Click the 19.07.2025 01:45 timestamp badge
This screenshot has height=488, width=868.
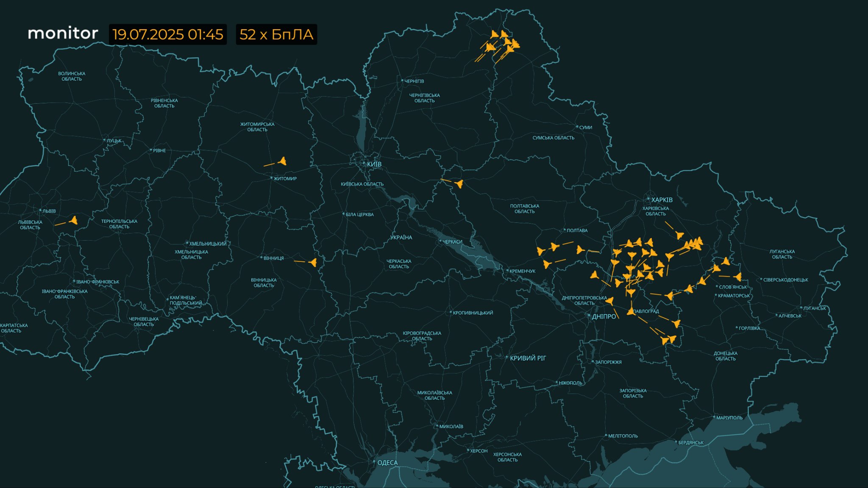pos(168,34)
